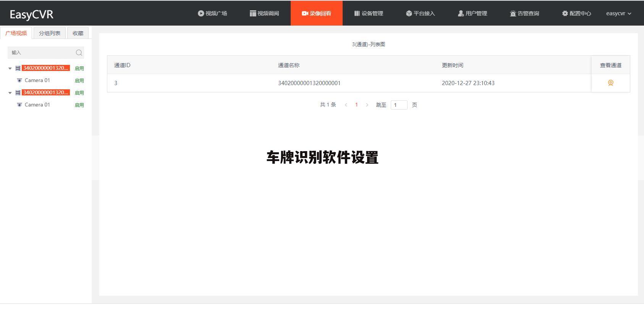The width and height of the screenshot is (644, 316).
Task: Click the camera icon of second Camera 01
Action: pyautogui.click(x=19, y=105)
